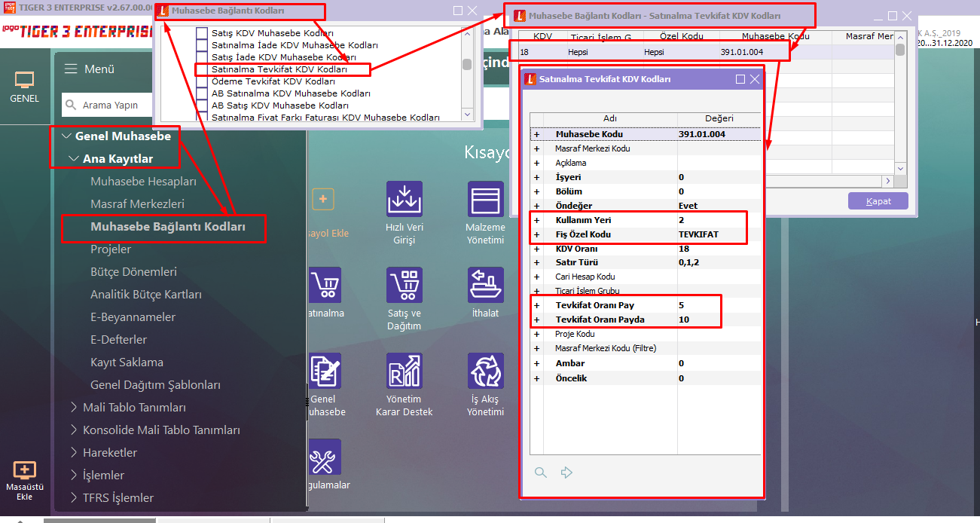The width and height of the screenshot is (980, 523).
Task: Open Satınalma cart shortcut icon
Action: pyautogui.click(x=325, y=285)
